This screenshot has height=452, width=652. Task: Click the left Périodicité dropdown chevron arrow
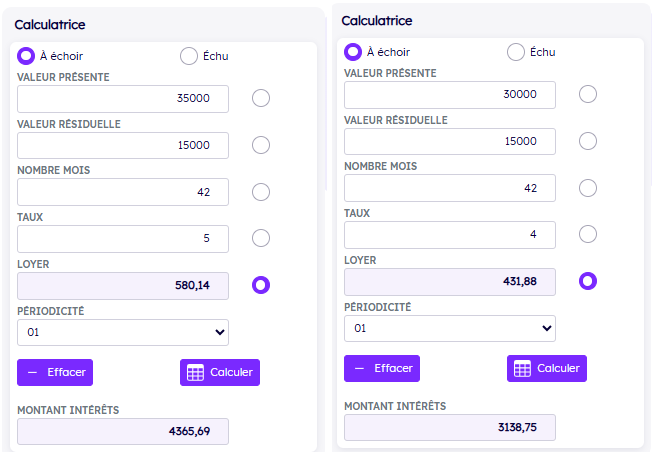click(x=220, y=332)
